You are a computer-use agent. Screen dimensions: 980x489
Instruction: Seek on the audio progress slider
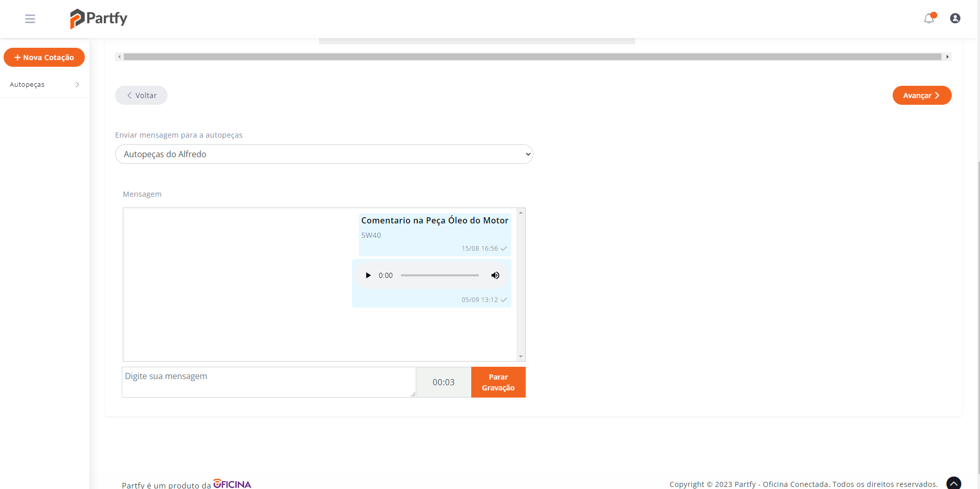tap(439, 275)
